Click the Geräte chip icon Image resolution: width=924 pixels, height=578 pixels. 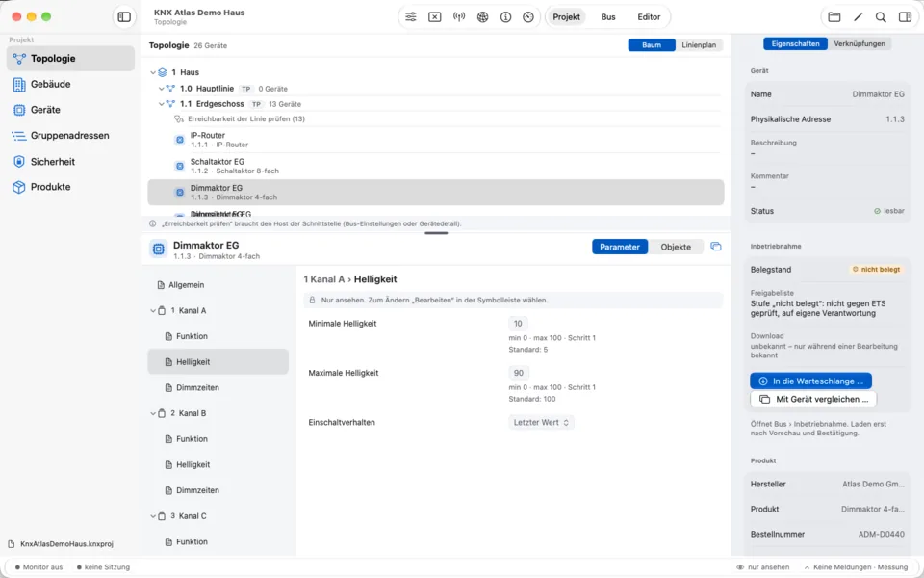[19, 110]
